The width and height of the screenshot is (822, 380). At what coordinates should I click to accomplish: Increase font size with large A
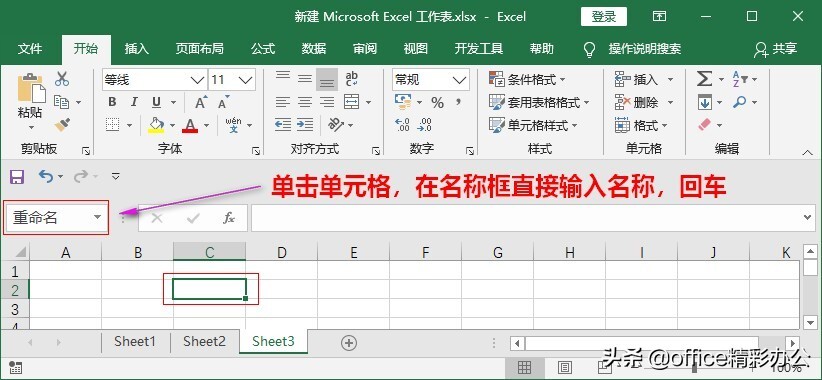tap(201, 102)
